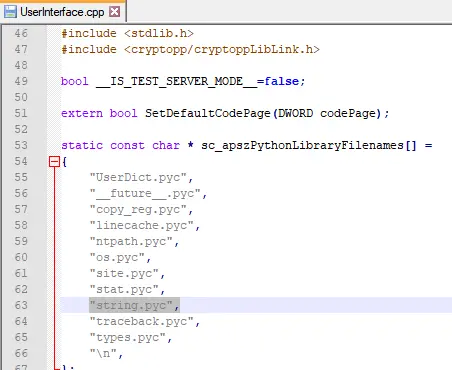452x370 pixels.
Task: Click the extern keyword on line 51
Action: [82, 113]
